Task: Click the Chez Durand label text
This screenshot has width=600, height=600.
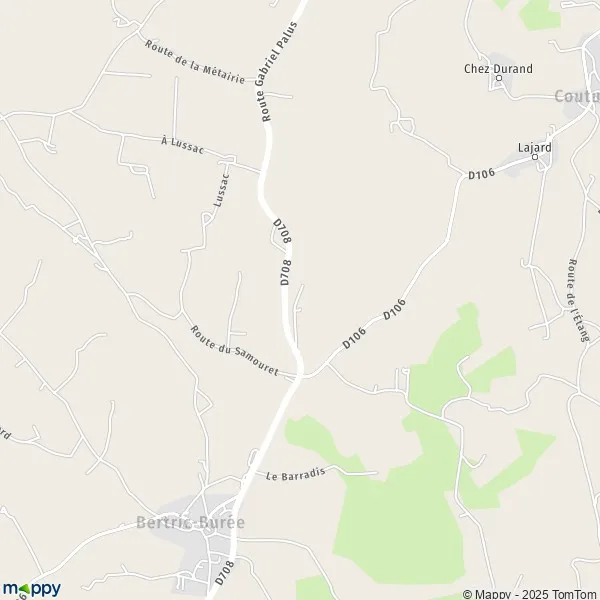Action: click(498, 68)
